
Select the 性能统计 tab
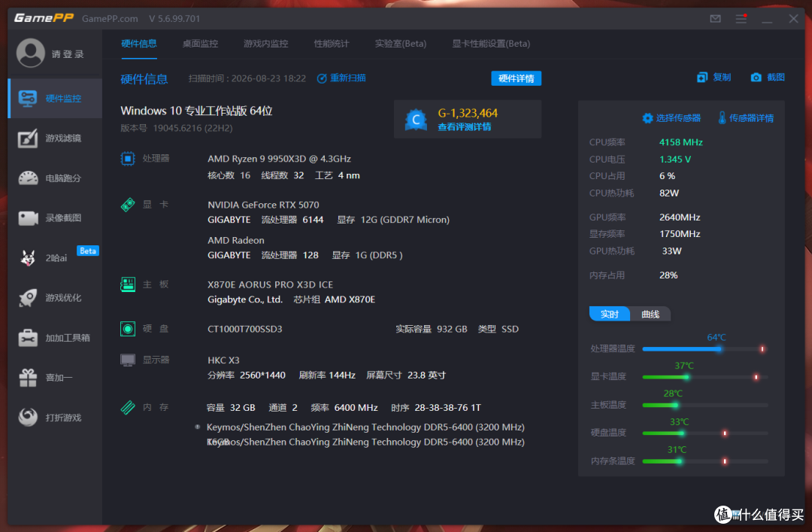click(332, 44)
